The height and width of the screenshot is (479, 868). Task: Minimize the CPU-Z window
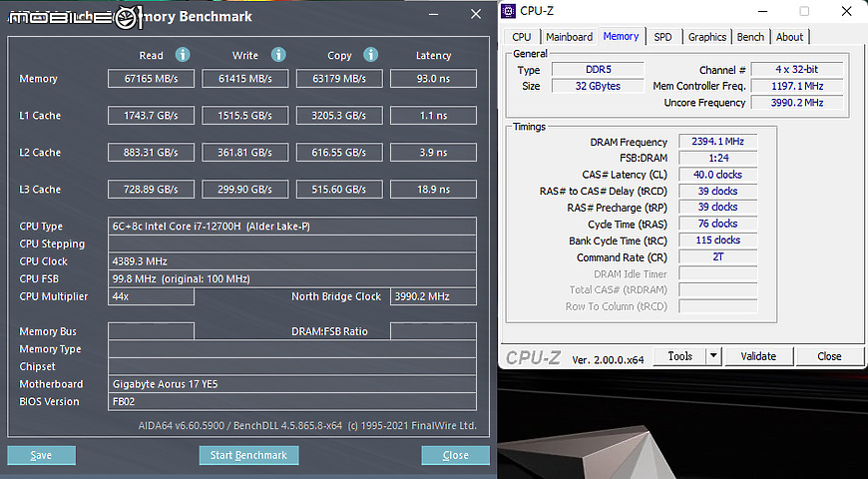tap(763, 11)
